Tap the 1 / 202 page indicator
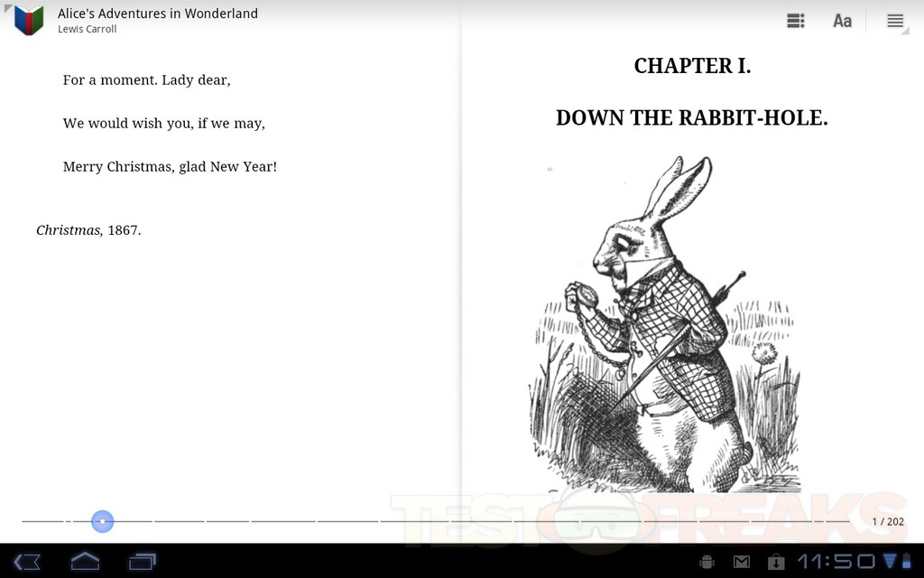Screen dimensions: 924x578 click(887, 521)
